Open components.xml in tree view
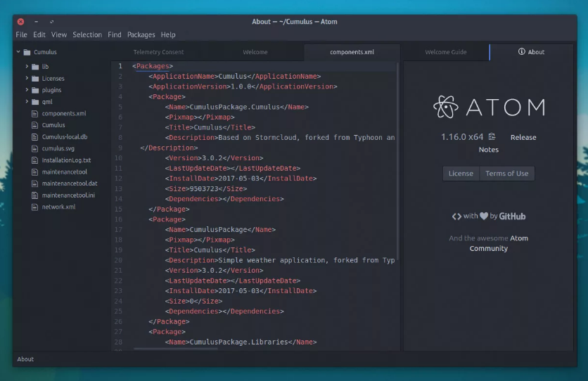 click(x=64, y=113)
